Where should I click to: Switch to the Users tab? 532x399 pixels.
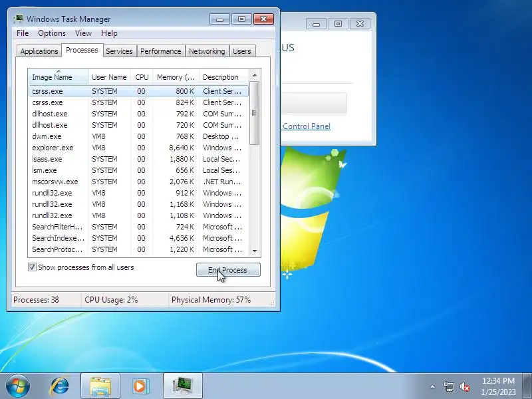point(242,51)
